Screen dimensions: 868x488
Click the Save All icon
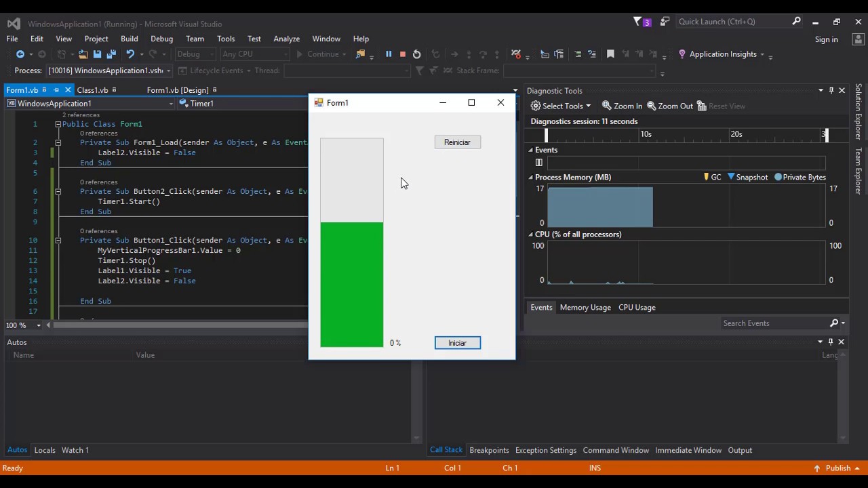coord(111,54)
